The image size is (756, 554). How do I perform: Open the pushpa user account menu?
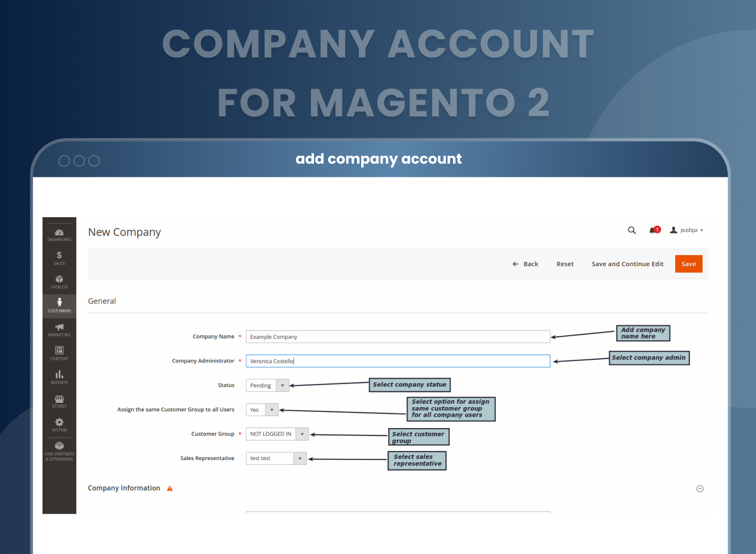coord(687,230)
